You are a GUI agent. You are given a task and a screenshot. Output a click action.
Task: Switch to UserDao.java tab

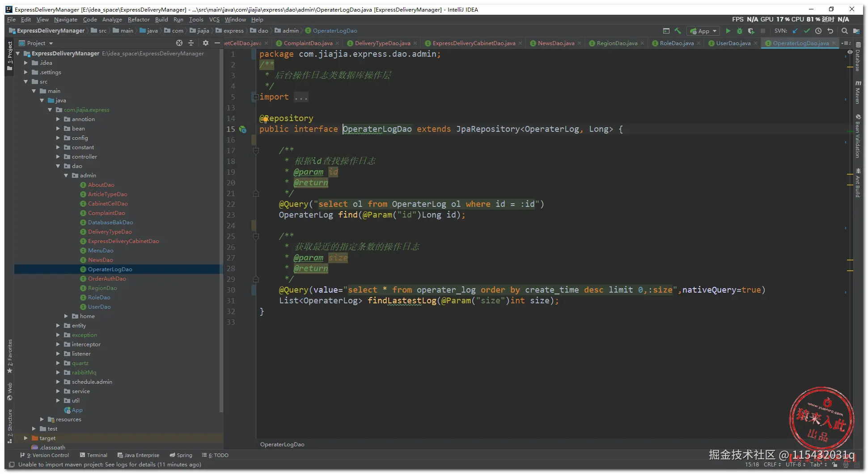coord(733,43)
